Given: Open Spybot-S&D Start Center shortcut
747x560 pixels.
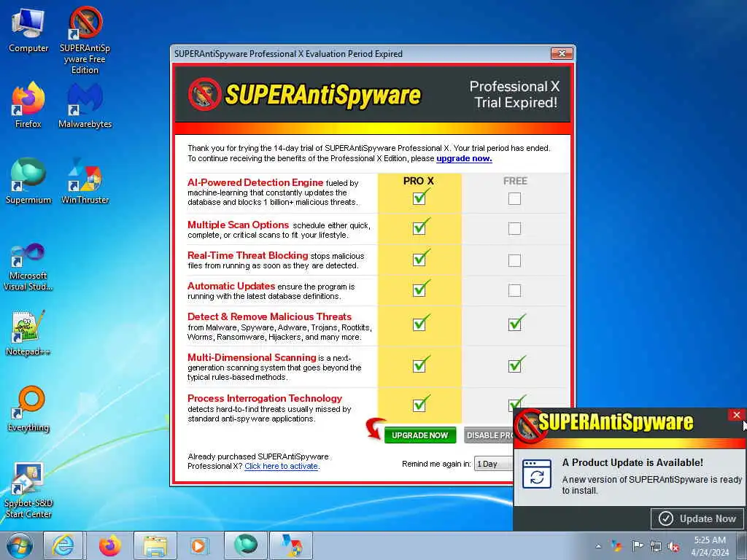Looking at the screenshot, I should 28,491.
